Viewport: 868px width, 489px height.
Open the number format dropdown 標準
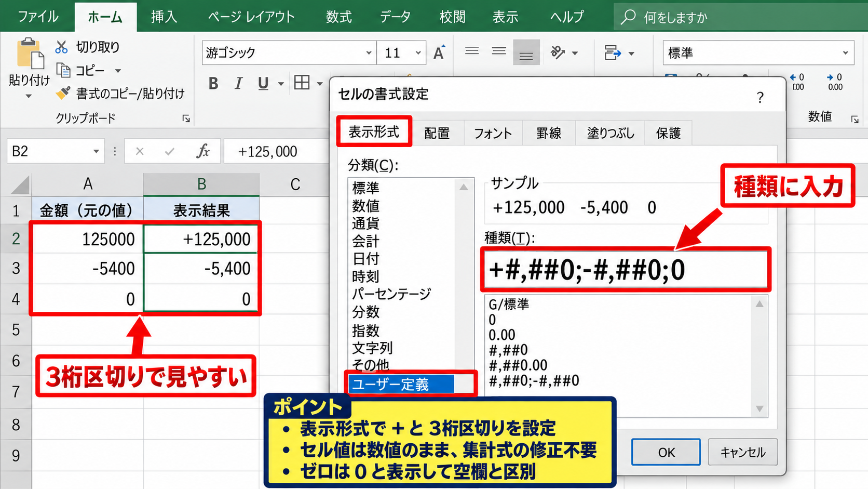(845, 52)
